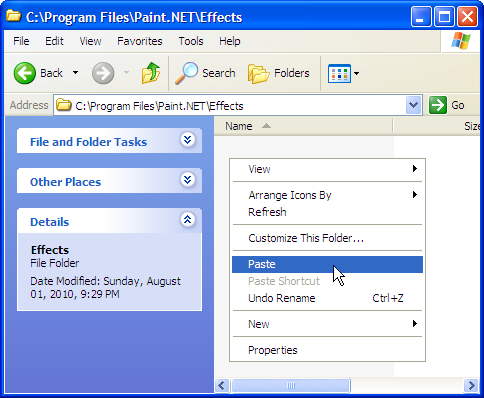This screenshot has height=398, width=484.
Task: Collapse the Details panel
Action: click(x=188, y=220)
